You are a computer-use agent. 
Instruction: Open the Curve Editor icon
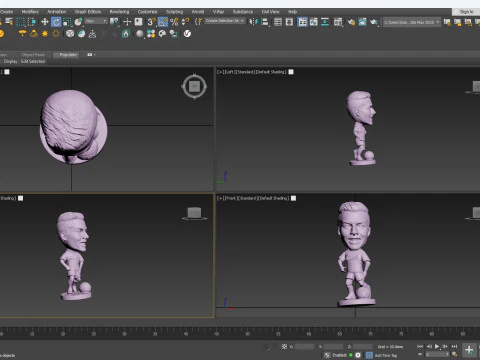click(x=314, y=22)
